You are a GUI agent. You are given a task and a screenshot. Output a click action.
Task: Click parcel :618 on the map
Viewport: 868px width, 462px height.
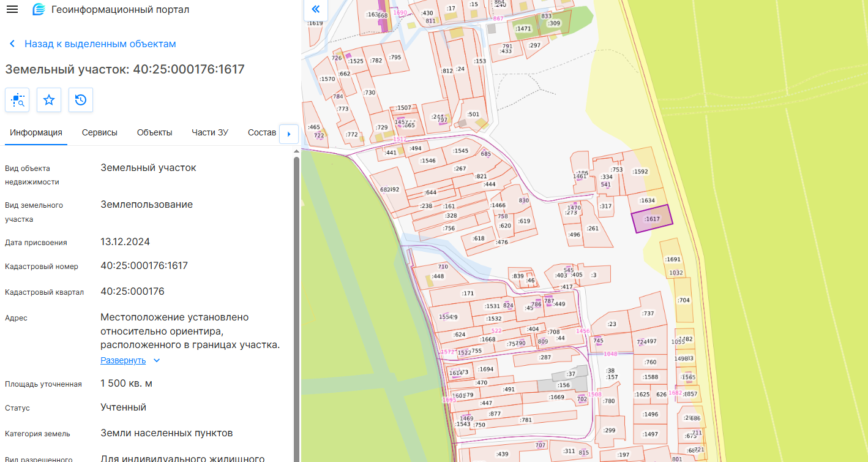click(x=479, y=238)
